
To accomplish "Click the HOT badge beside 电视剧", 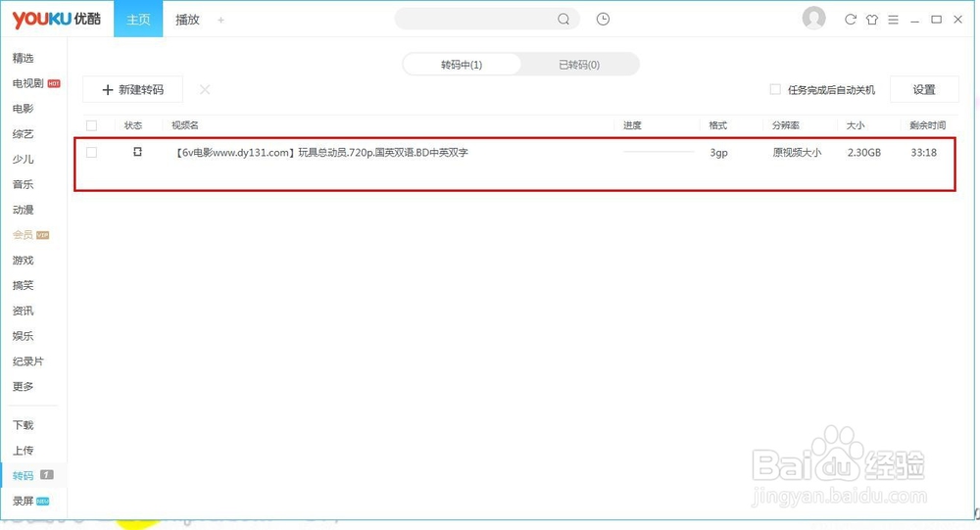I will tap(54, 83).
